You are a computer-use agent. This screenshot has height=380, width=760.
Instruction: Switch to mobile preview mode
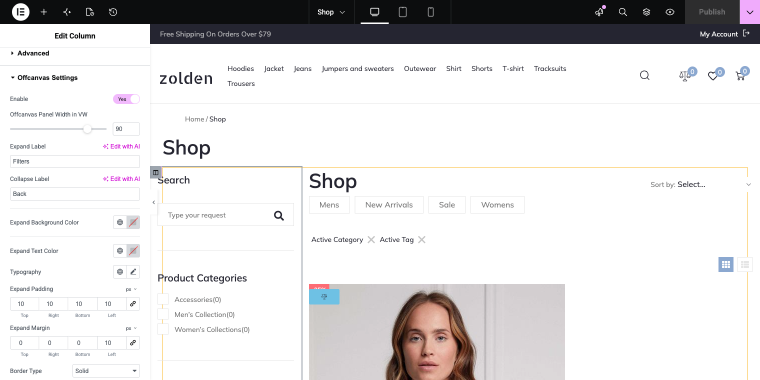pyautogui.click(x=430, y=12)
